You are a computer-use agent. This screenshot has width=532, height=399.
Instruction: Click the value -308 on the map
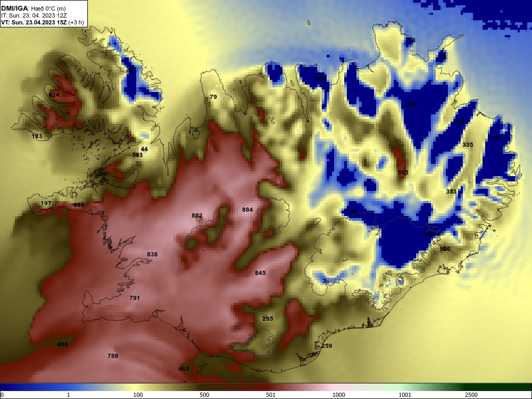coord(429,234)
